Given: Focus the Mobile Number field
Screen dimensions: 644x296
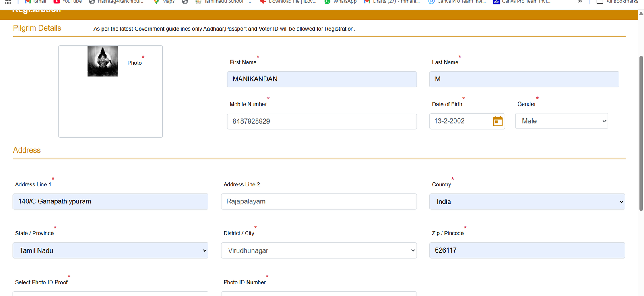Looking at the screenshot, I should 322,121.
